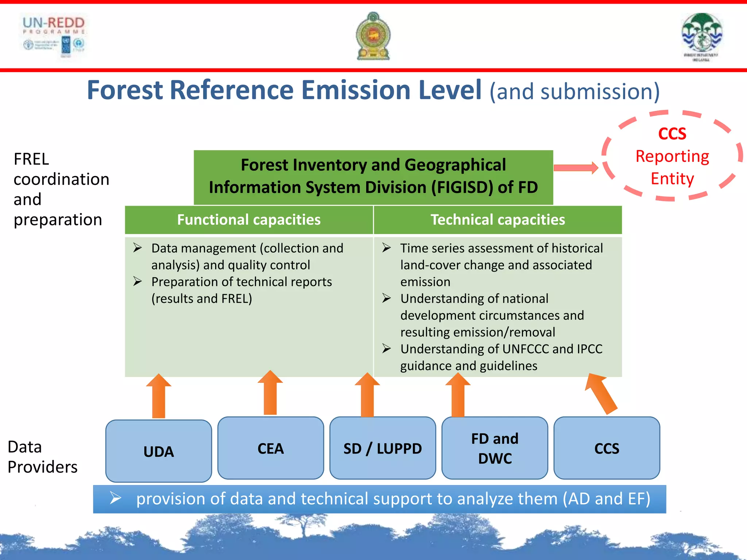Click 'Time series assessment of historical' bullet
The height and width of the screenshot is (560, 747).
pos(492,265)
